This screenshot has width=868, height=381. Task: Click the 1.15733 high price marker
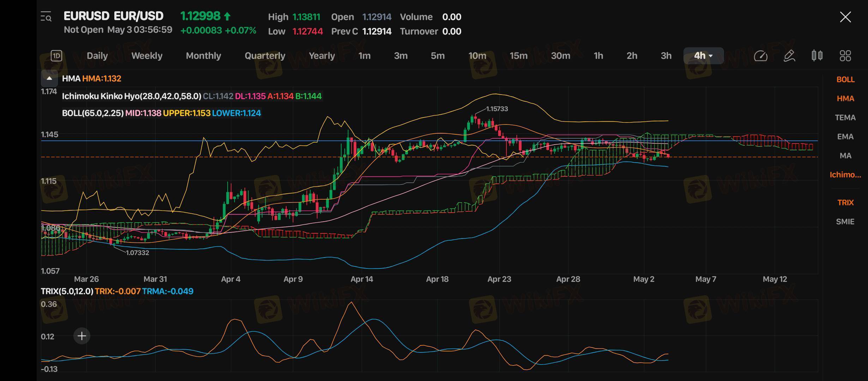click(497, 109)
